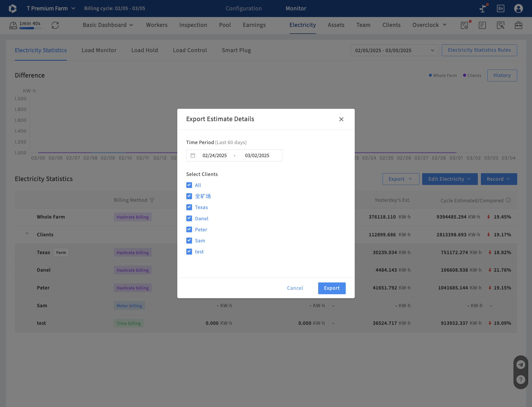Uncheck the Peter client checkbox
The height and width of the screenshot is (407, 532).
[189, 230]
